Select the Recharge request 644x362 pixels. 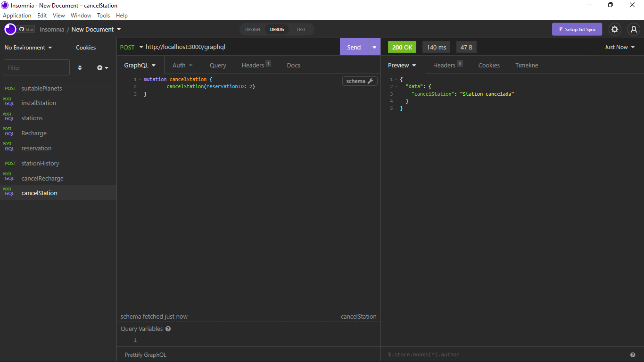pyautogui.click(x=58, y=133)
